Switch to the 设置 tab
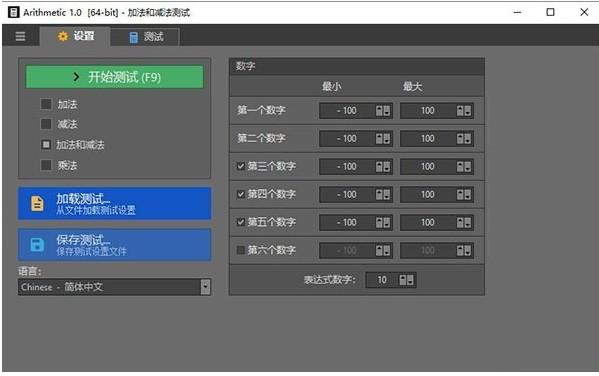 click(75, 36)
